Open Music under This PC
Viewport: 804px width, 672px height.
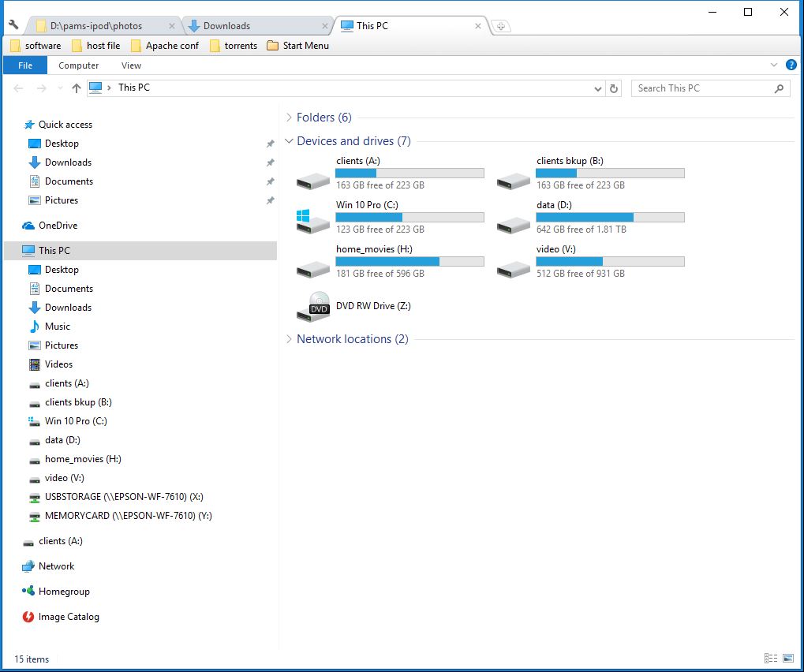coord(57,327)
